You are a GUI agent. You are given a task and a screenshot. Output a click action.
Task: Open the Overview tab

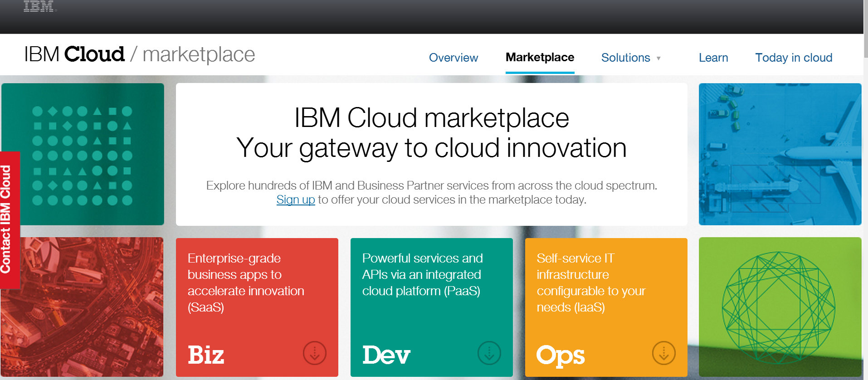tap(453, 58)
